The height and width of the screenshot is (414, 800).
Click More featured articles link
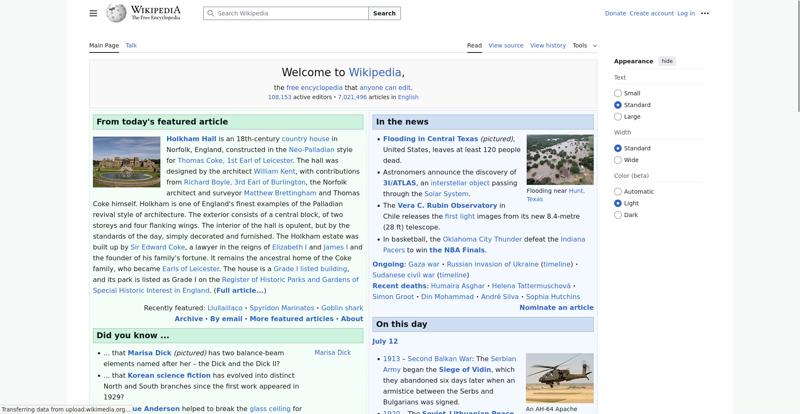point(291,319)
